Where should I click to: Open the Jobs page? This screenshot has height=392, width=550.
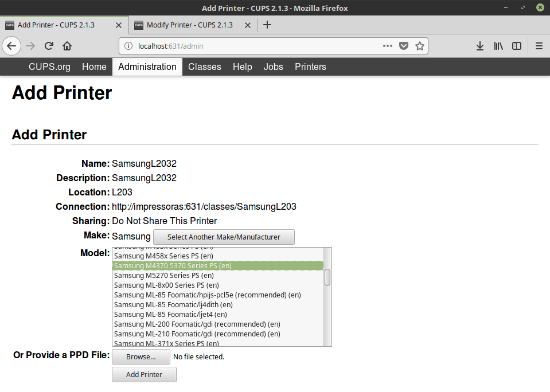click(x=273, y=66)
